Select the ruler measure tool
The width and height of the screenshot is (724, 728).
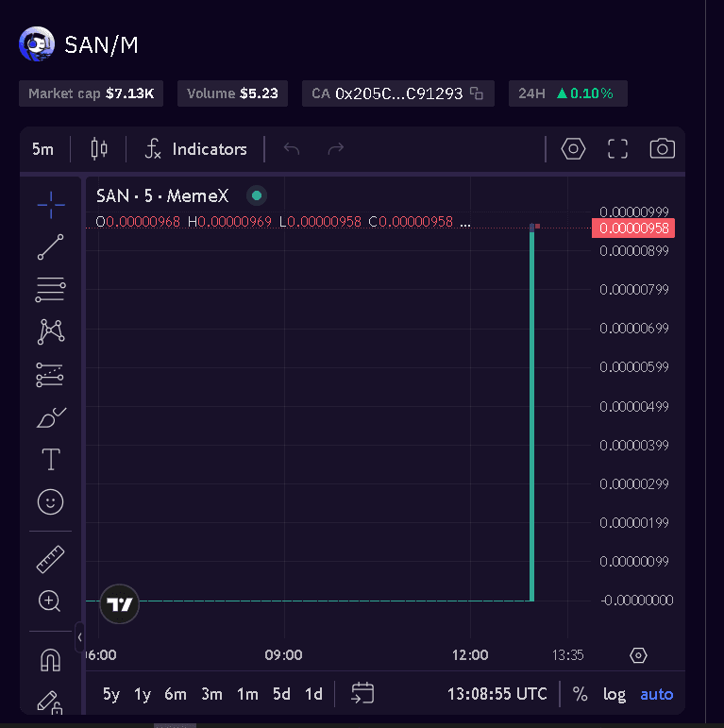(50, 559)
